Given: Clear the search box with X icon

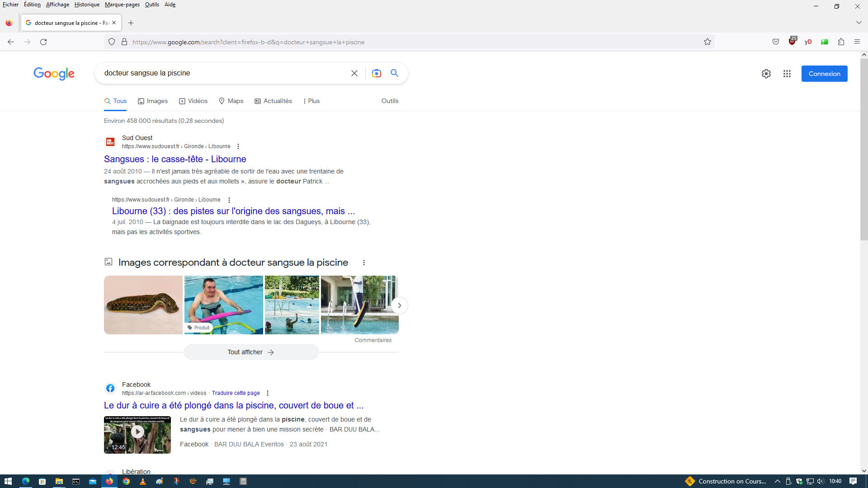Looking at the screenshot, I should coord(354,73).
